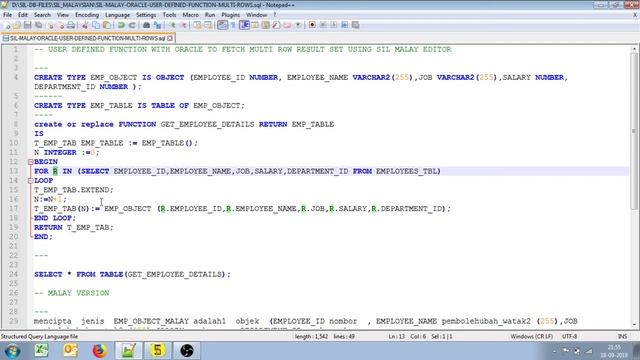Open the Settings menu
The height and width of the screenshot is (360, 640).
pyautogui.click(x=146, y=15)
